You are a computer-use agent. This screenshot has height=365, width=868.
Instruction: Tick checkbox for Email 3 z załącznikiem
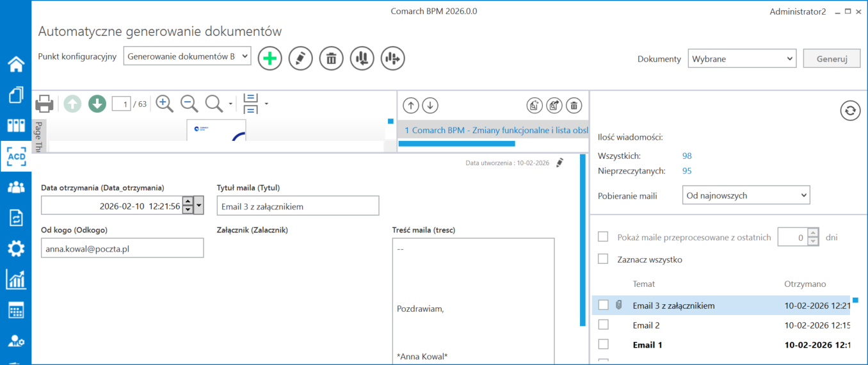point(603,305)
